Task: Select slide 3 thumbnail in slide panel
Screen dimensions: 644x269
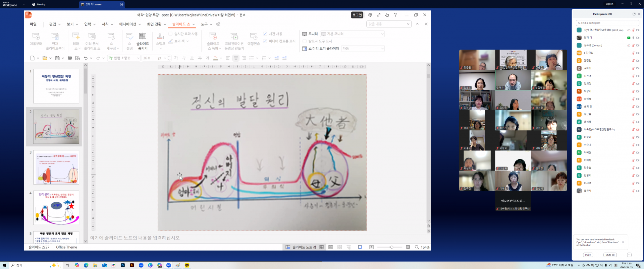Action: (x=56, y=167)
